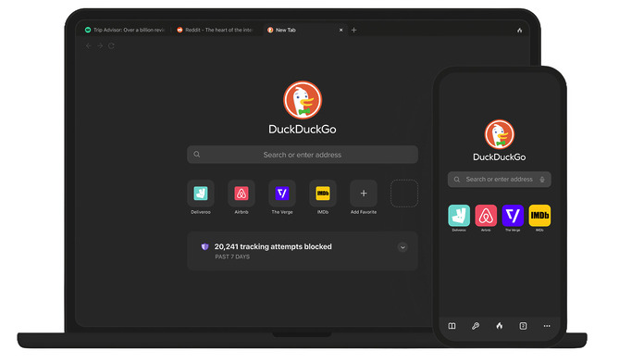Open bookmarks book icon on phone

pos(452,326)
